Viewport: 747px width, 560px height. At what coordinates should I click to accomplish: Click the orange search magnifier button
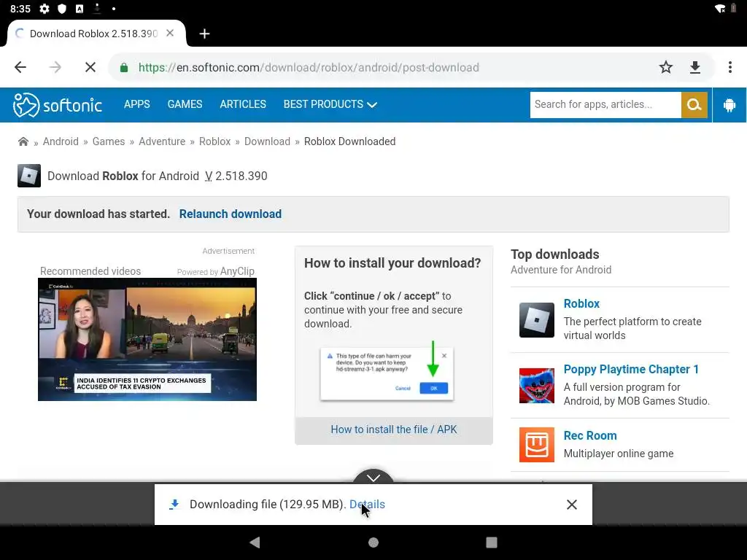pyautogui.click(x=694, y=105)
